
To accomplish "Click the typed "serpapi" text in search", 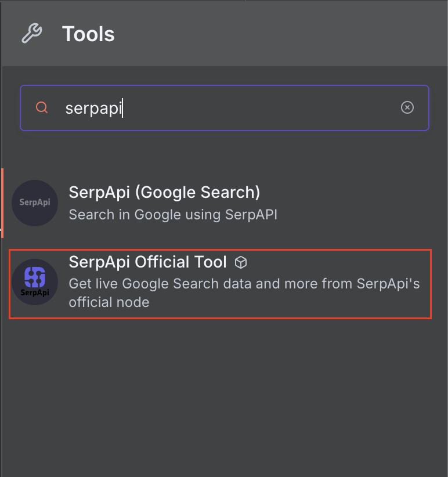I will click(x=93, y=109).
